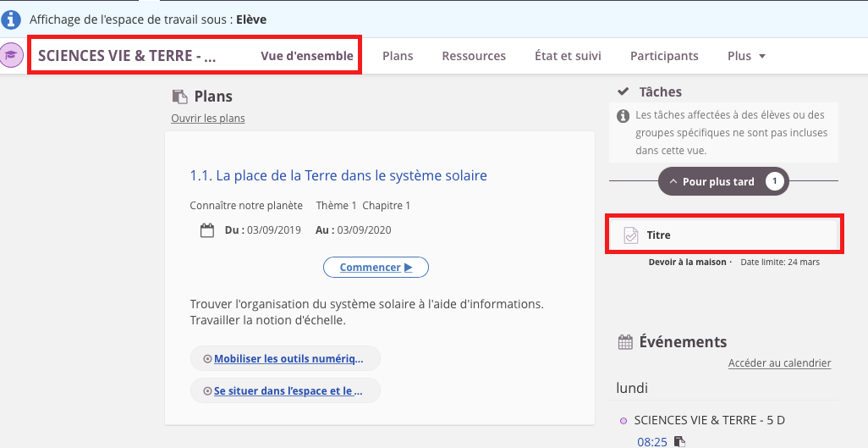
Task: Open the plan titled 1.1. La place de la Terre
Action: [338, 176]
